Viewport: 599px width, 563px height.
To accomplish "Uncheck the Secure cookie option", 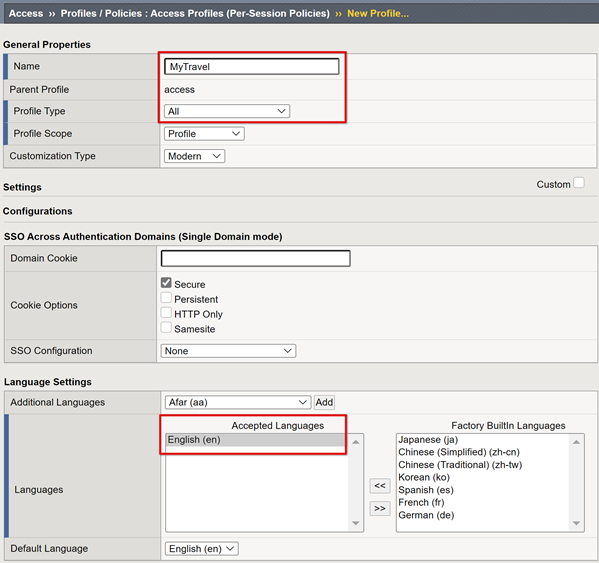I will pyautogui.click(x=166, y=283).
